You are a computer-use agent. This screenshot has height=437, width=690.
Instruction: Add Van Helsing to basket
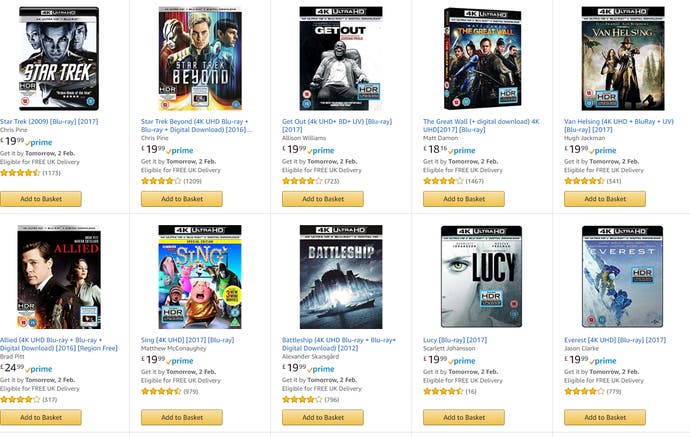coord(605,199)
